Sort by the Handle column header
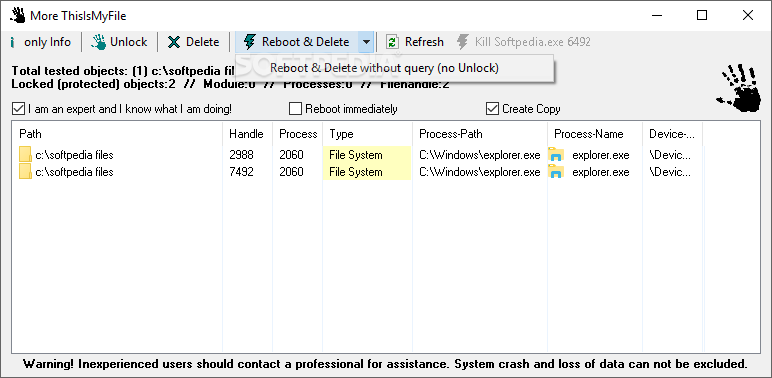Screen dimensions: 772x378 [x=248, y=134]
